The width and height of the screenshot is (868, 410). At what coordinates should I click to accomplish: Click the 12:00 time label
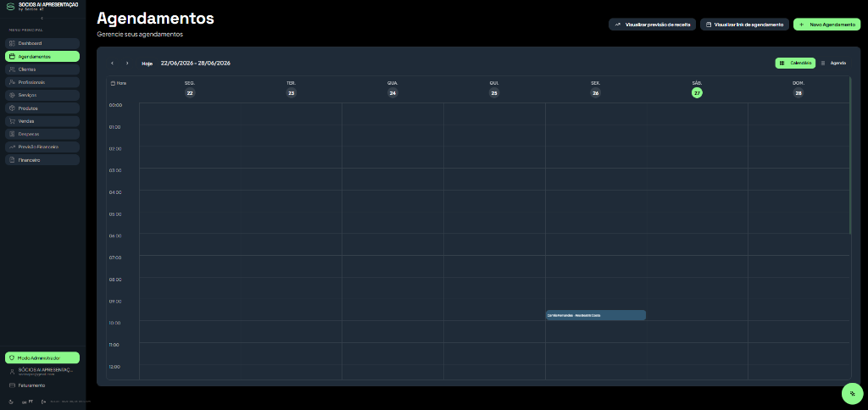[115, 367]
